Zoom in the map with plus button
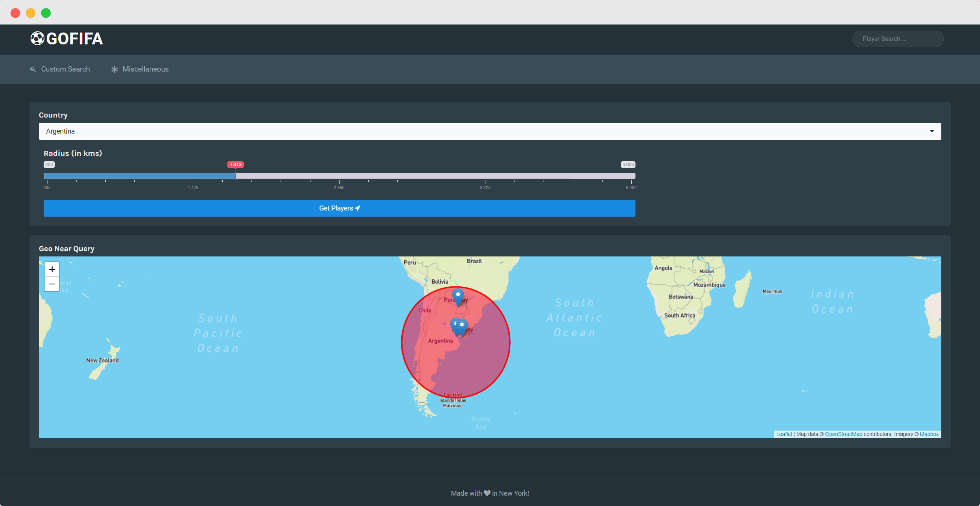This screenshot has height=506, width=980. (52, 269)
